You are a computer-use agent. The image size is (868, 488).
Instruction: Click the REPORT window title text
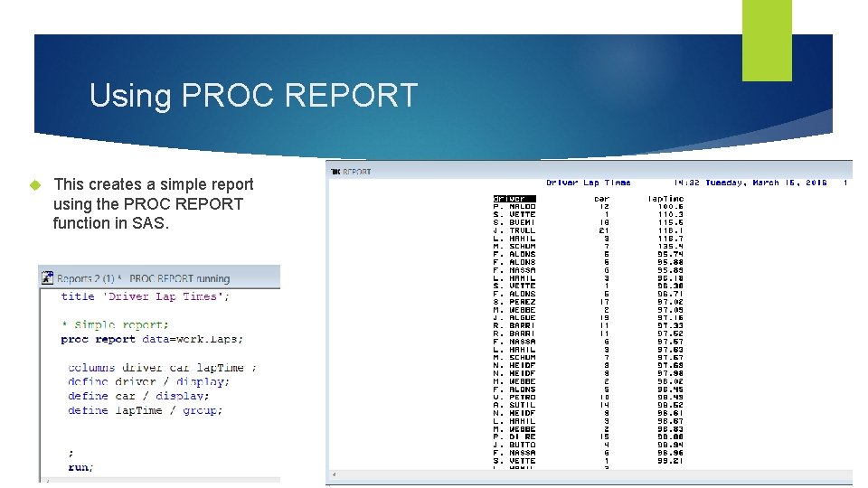(356, 172)
